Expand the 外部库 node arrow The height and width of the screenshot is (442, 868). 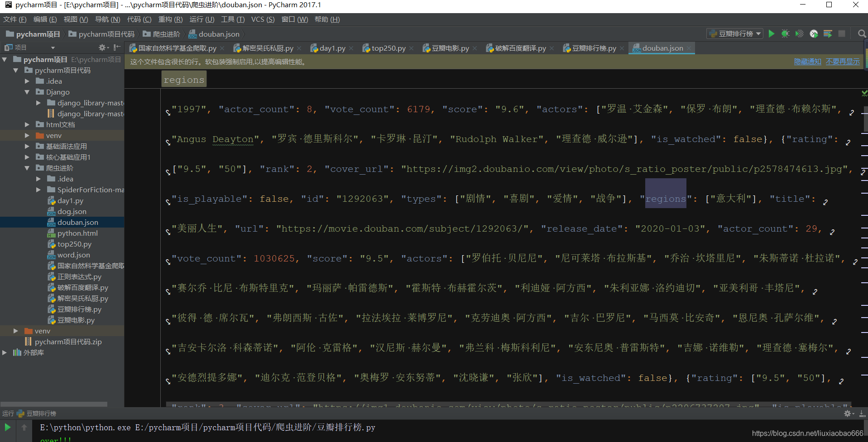[5, 352]
